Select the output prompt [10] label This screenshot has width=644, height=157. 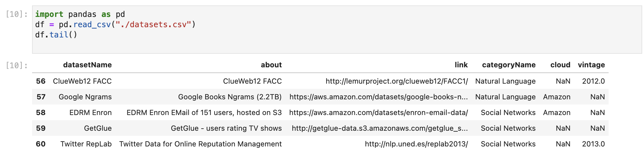click(17, 66)
